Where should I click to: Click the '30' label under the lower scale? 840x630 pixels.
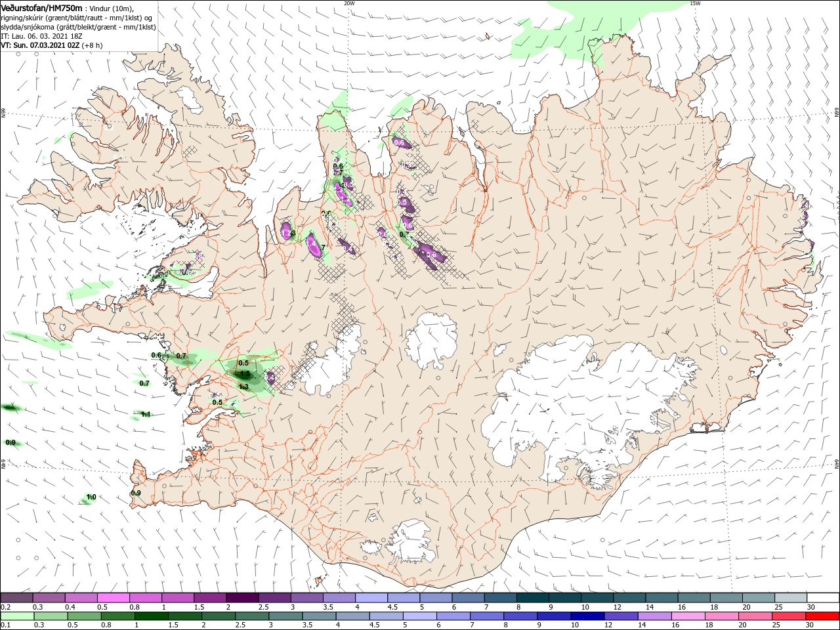[811, 625]
